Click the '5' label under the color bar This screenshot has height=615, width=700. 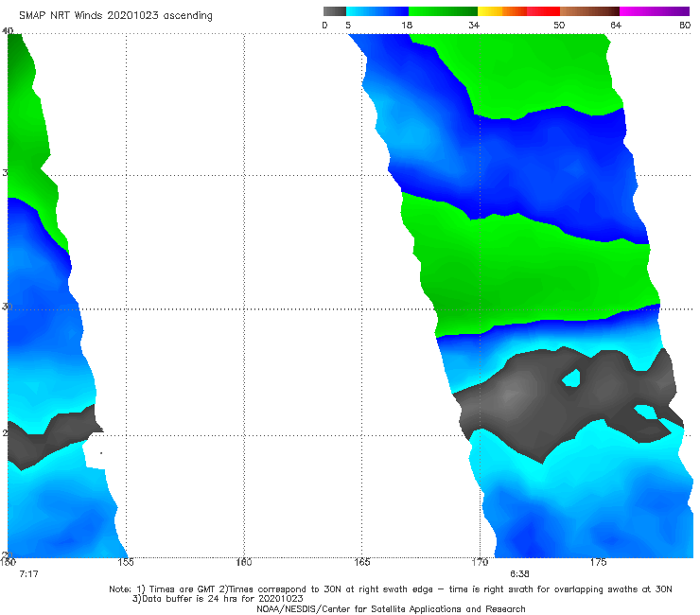[348, 26]
